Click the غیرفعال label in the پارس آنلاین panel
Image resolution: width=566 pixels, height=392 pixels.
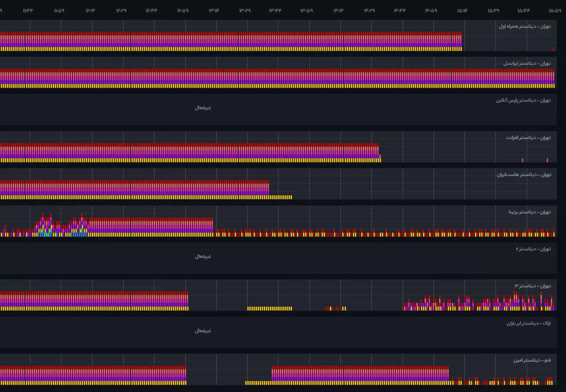point(203,108)
